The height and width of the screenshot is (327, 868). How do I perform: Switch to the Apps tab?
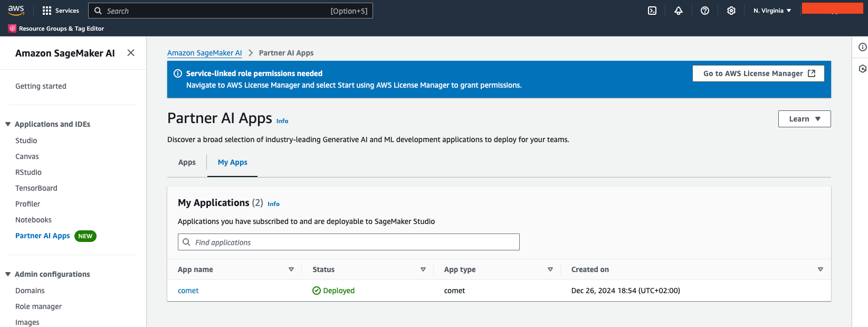point(187,162)
